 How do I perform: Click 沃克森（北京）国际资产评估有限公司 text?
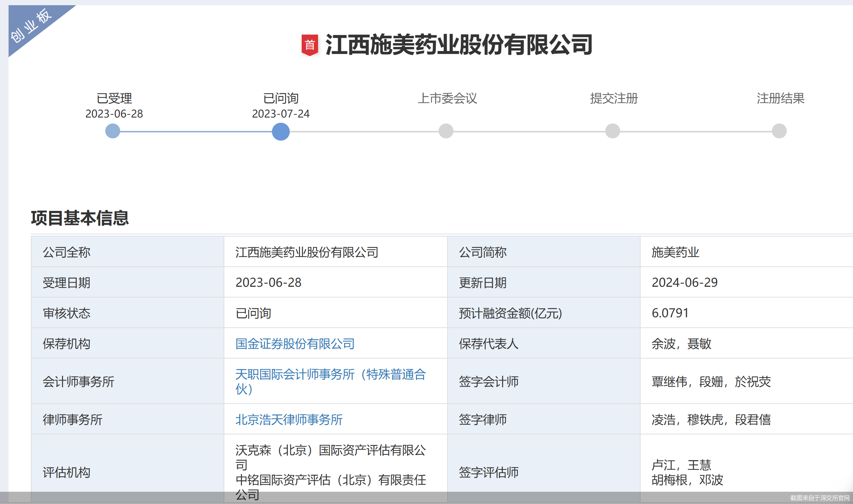[x=330, y=458]
